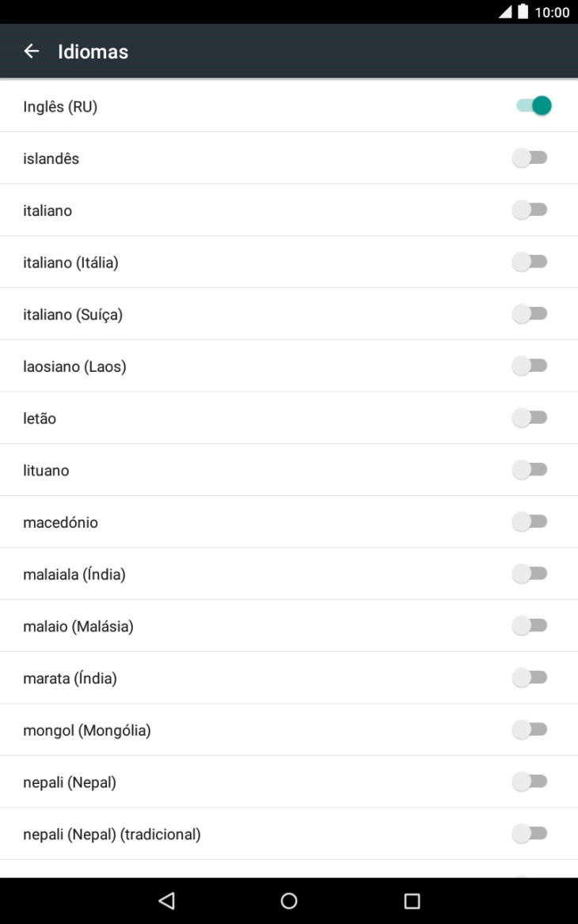The image size is (578, 924).
Task: Enable the laosiano (Laos) switch
Action: click(x=530, y=366)
